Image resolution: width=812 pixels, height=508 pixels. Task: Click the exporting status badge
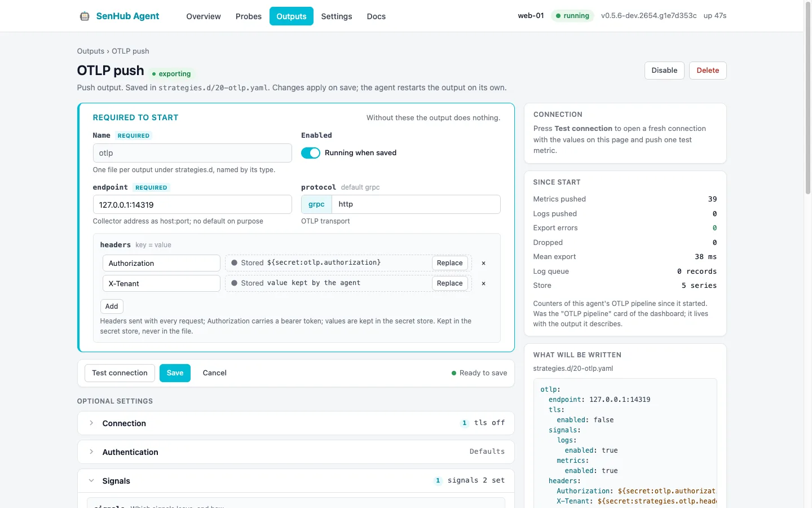(171, 74)
